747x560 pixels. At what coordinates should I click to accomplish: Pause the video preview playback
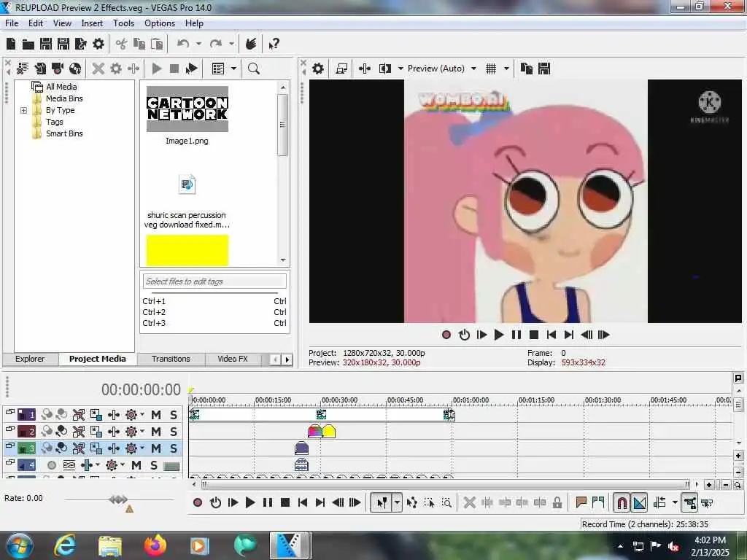coord(516,335)
